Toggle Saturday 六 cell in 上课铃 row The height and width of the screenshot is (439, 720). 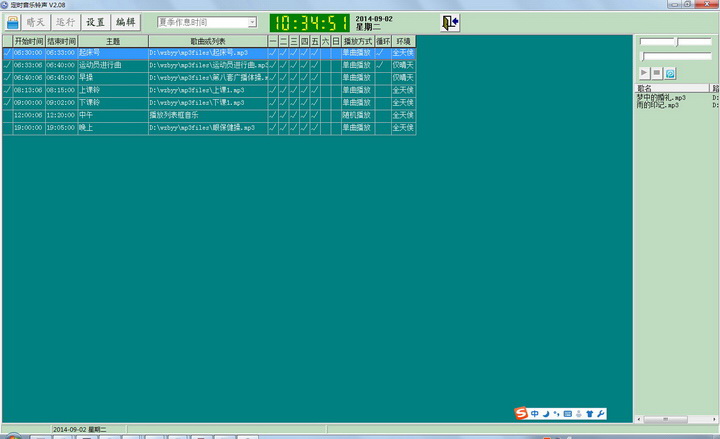325,90
